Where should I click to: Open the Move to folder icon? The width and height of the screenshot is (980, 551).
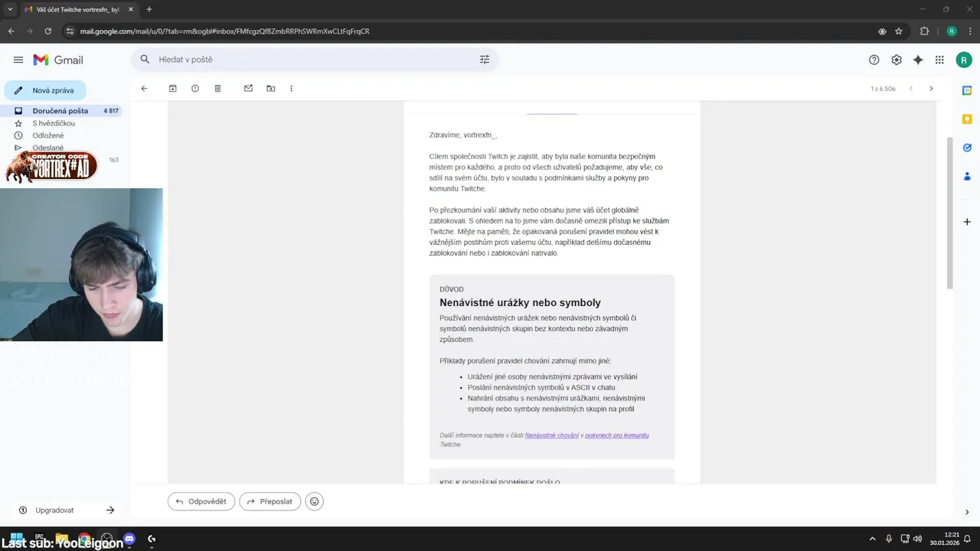click(x=270, y=89)
